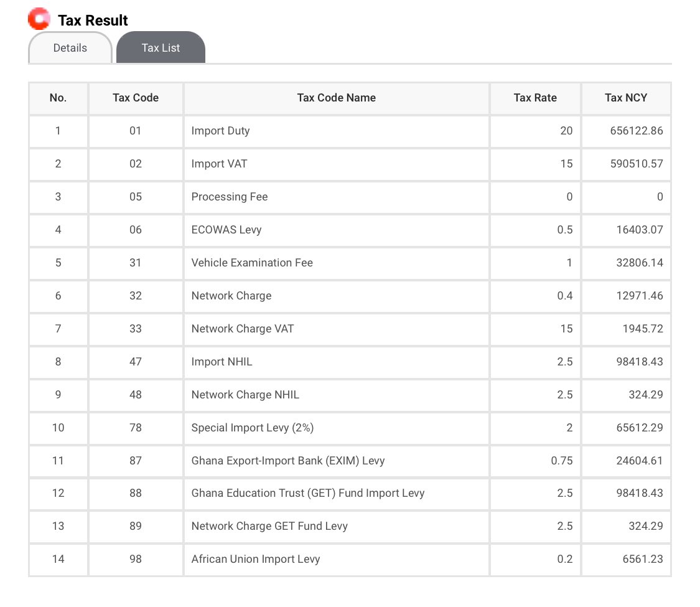The height and width of the screenshot is (607, 700).
Task: Click the tax rate 0.4 cell
Action: [x=535, y=296]
